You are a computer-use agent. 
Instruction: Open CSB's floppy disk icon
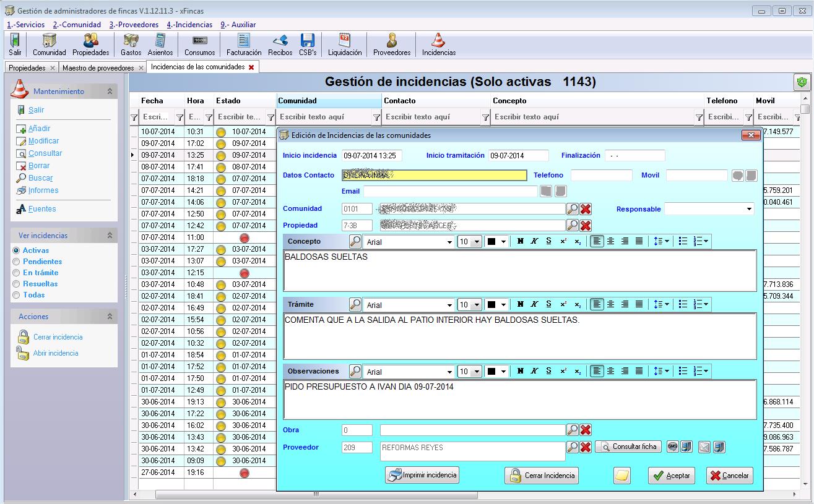(308, 45)
